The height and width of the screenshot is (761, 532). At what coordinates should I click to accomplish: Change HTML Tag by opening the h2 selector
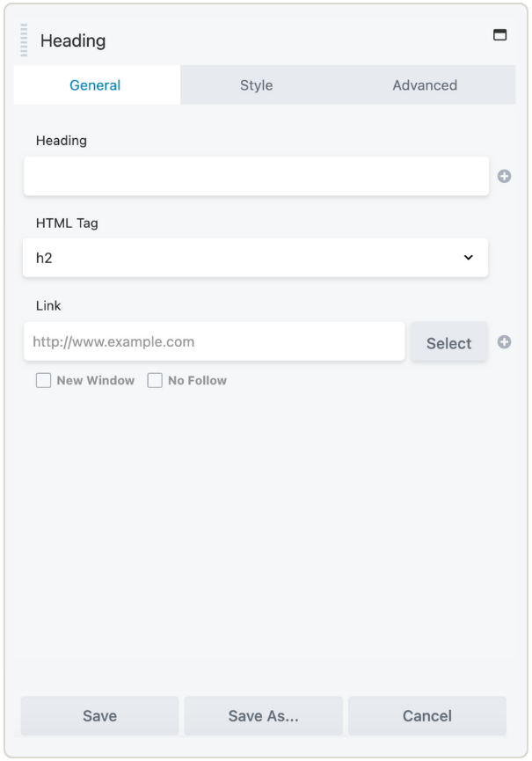[x=255, y=257]
